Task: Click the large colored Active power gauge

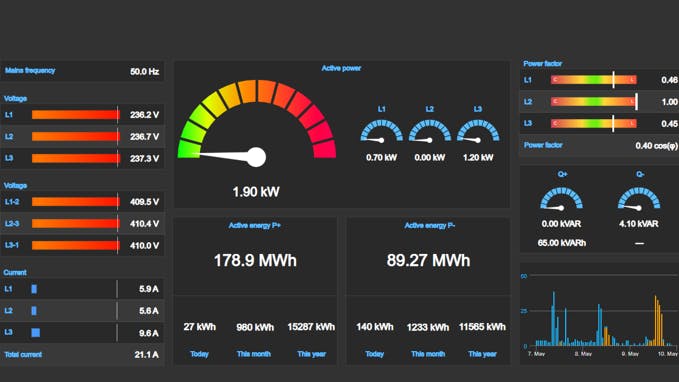Action: coord(257,123)
